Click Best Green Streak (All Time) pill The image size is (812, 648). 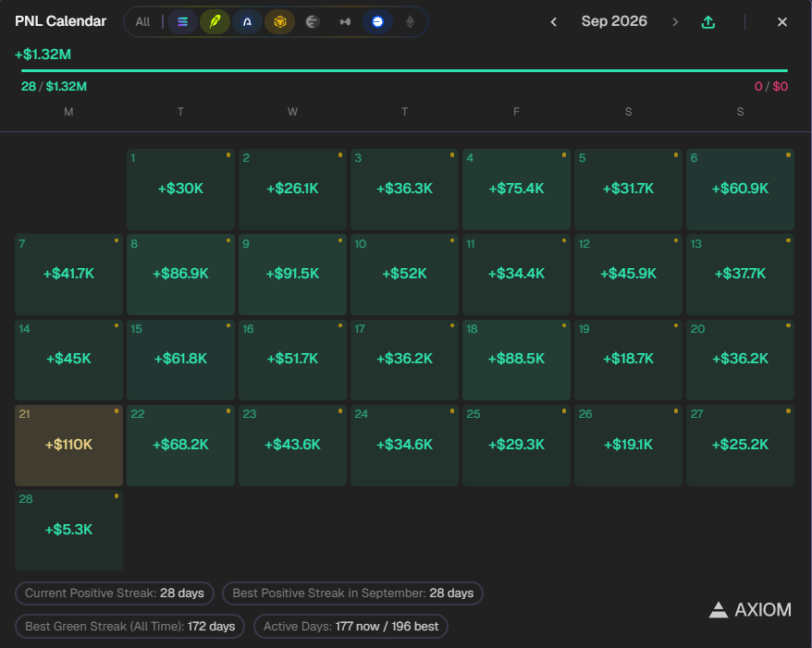click(130, 626)
